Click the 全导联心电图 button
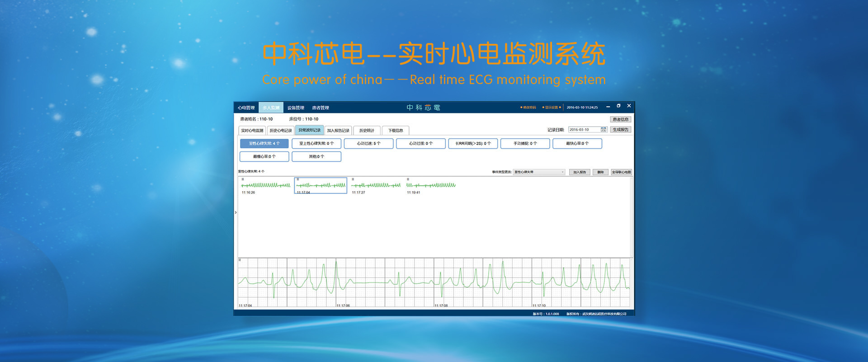Viewport: 868px width, 362px height. click(621, 172)
